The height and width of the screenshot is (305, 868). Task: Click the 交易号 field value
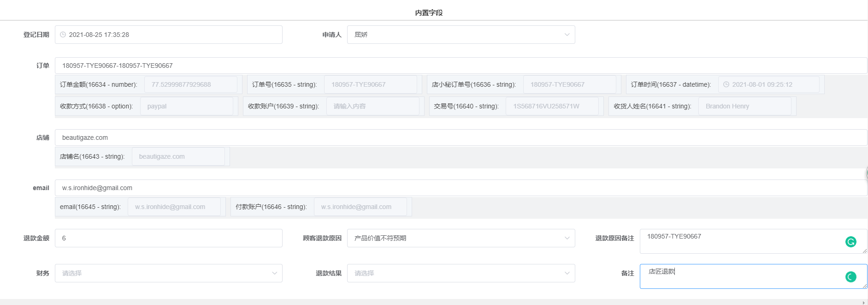552,106
